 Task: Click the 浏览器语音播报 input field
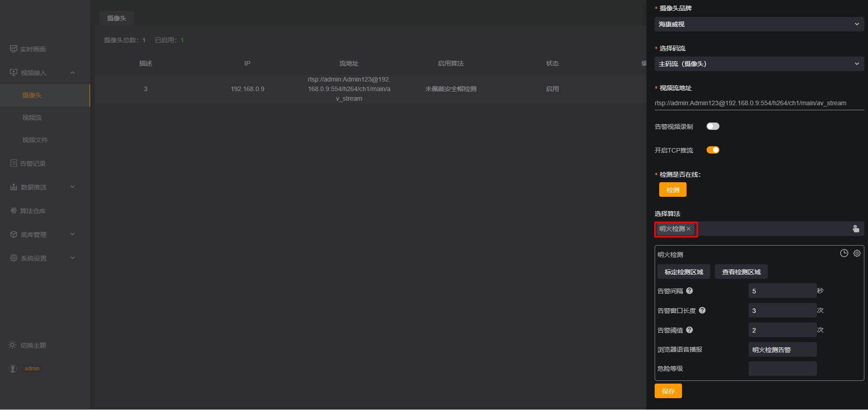click(x=782, y=349)
